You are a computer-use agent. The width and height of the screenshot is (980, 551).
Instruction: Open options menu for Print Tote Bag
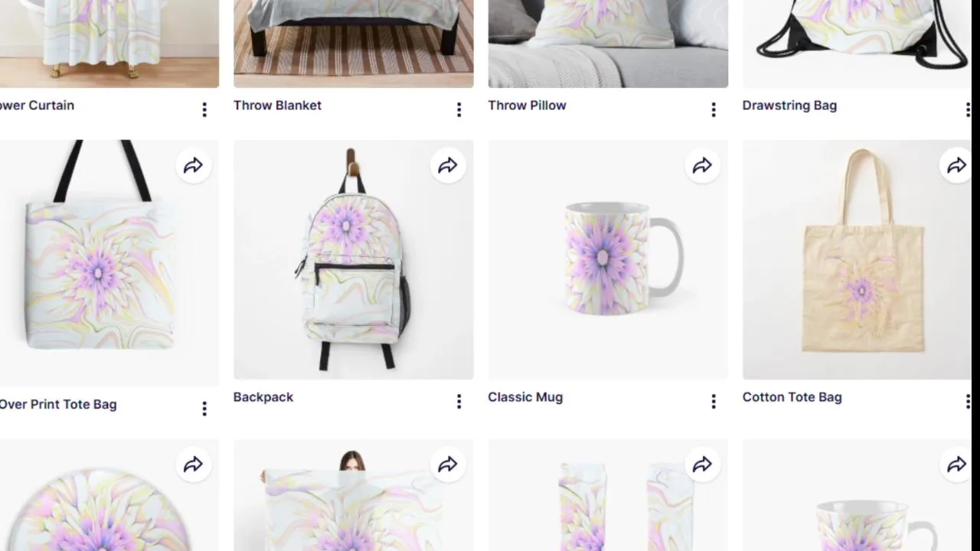tap(204, 409)
